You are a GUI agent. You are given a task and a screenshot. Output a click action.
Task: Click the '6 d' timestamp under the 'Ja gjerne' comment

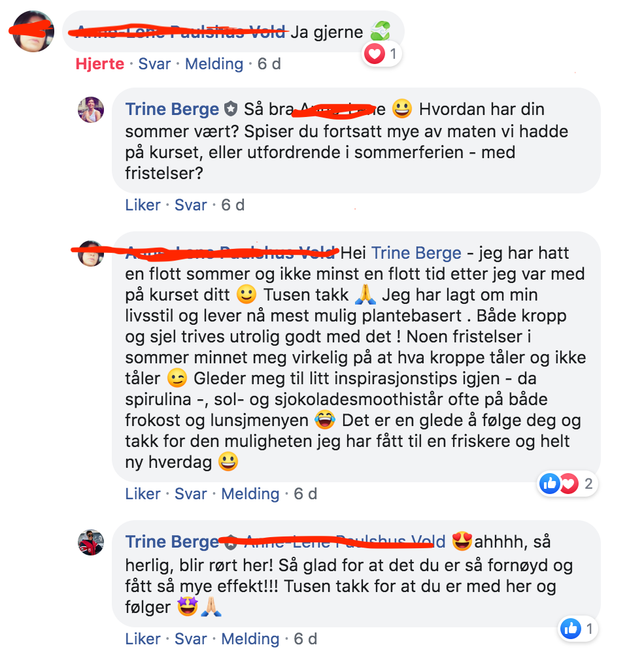click(x=269, y=64)
